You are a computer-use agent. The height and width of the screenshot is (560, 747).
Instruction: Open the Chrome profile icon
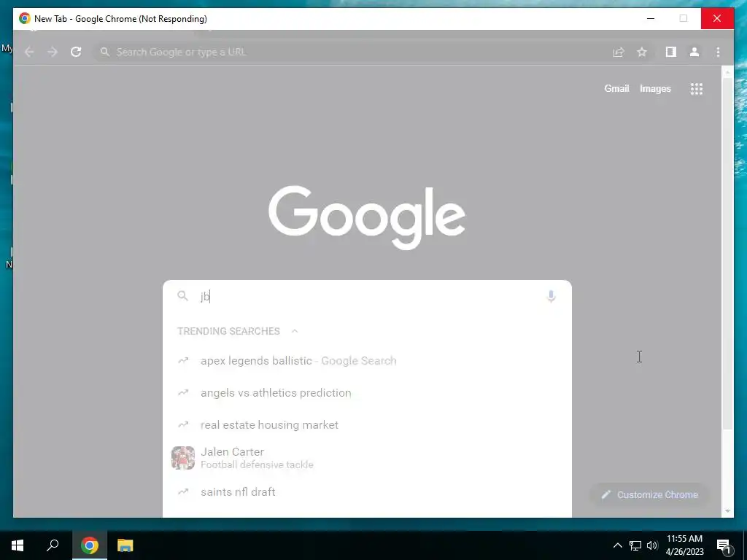[x=694, y=52]
